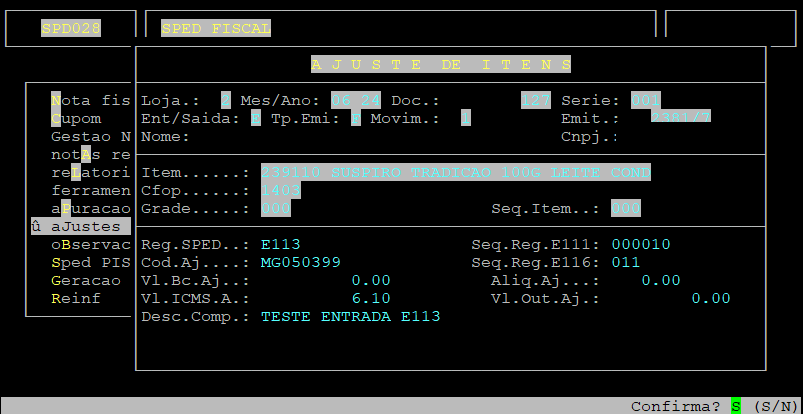
Task: Focus the Item field with SUSPIRO TRADICAO
Action: pyautogui.click(x=455, y=173)
